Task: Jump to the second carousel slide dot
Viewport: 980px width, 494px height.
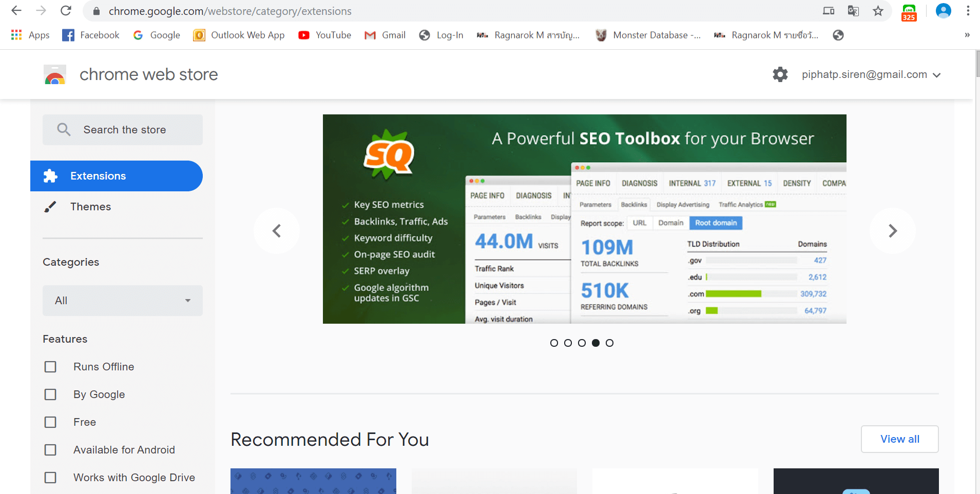Action: click(x=568, y=343)
